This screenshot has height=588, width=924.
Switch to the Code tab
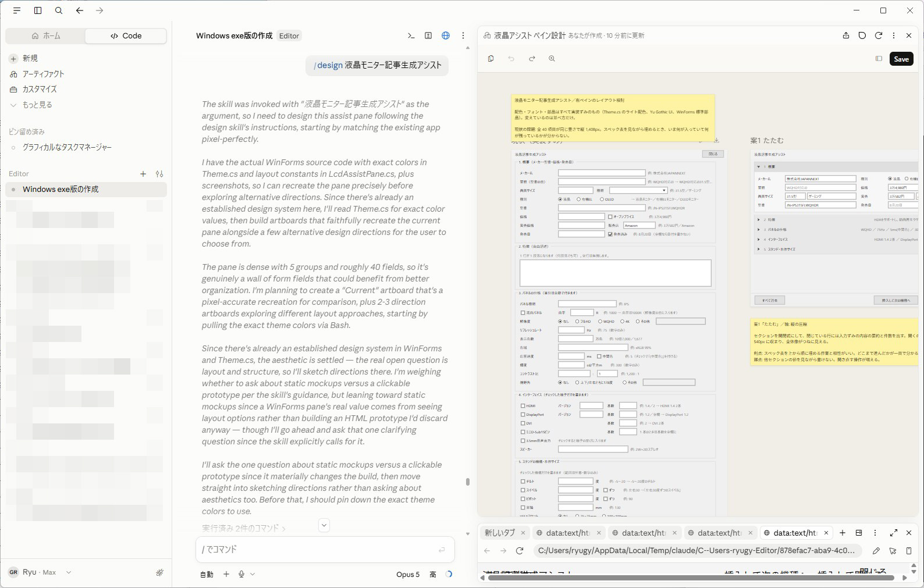tap(126, 36)
